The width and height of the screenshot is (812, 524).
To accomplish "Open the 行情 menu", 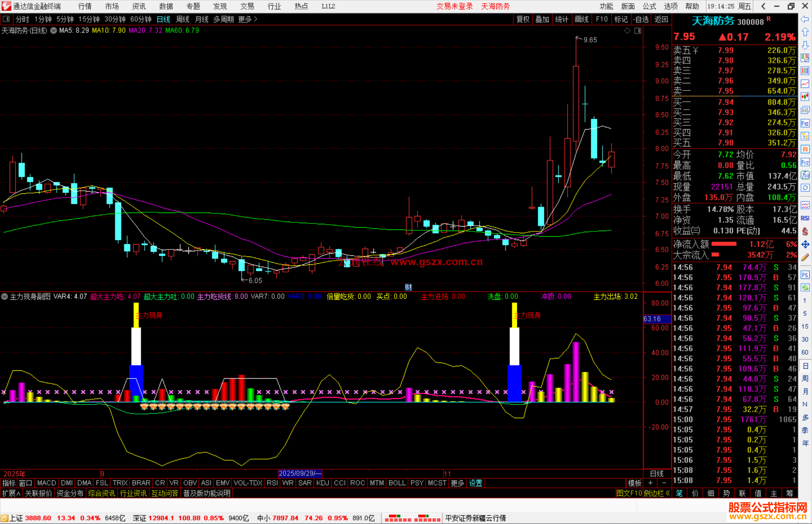I will click(85, 6).
